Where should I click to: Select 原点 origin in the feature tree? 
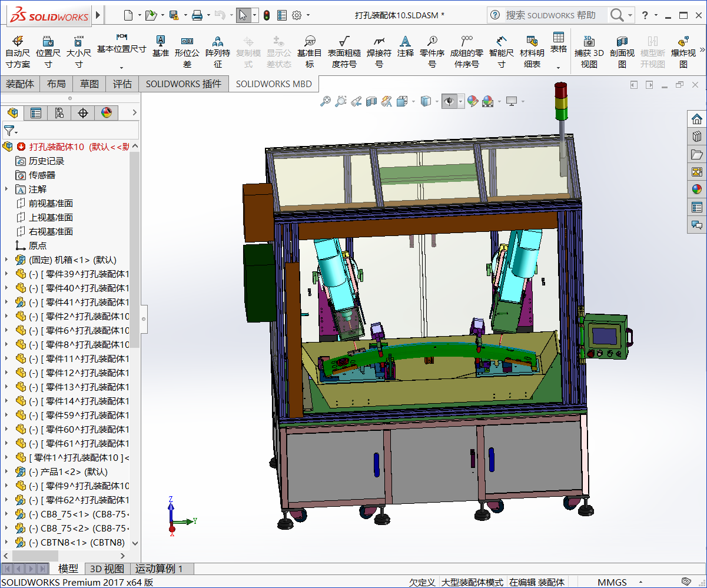(38, 245)
